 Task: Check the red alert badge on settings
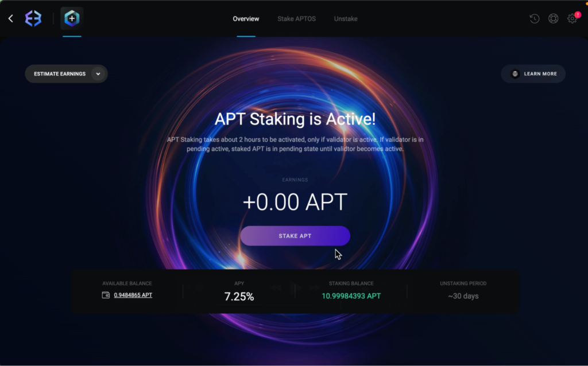click(578, 14)
